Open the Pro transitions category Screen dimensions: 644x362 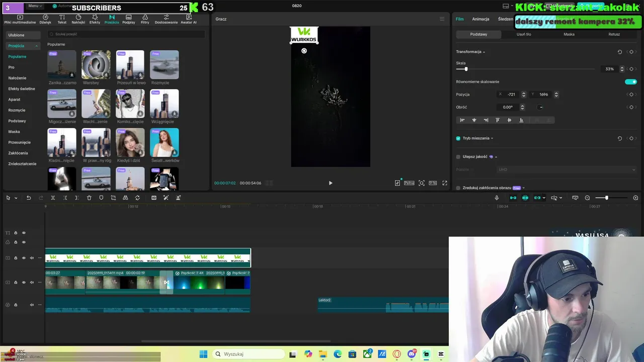pos(11,67)
